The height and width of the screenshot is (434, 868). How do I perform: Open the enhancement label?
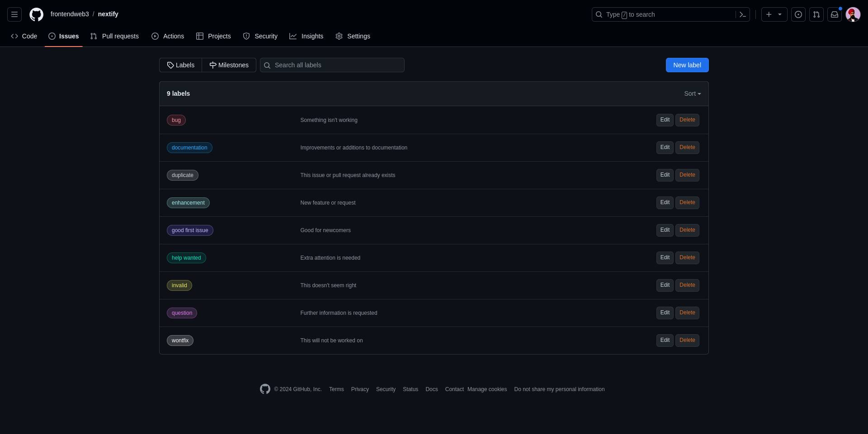[188, 203]
